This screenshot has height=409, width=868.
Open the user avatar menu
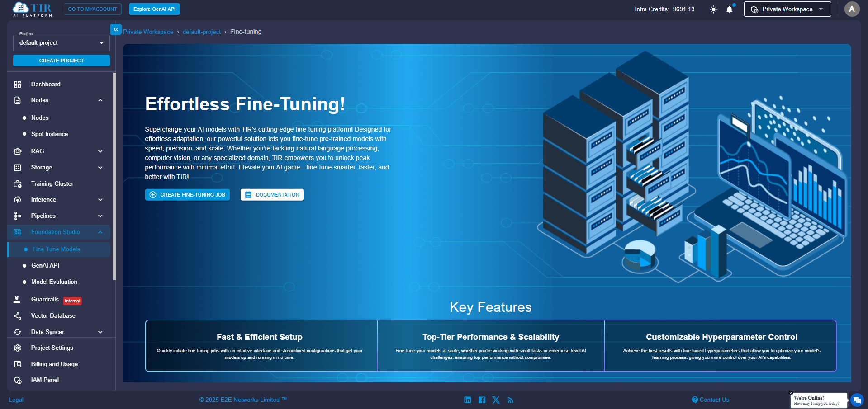pyautogui.click(x=852, y=9)
